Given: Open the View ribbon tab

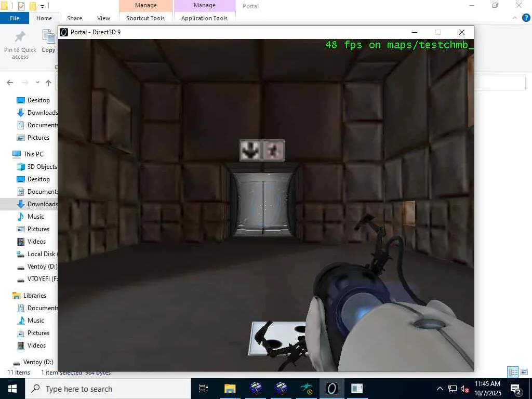Looking at the screenshot, I should [x=103, y=18].
